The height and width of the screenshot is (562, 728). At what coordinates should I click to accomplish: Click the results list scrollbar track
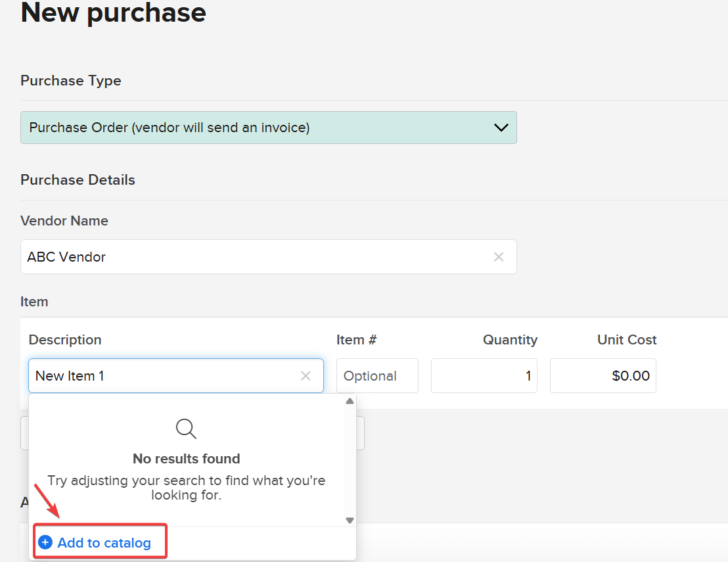(x=350, y=460)
